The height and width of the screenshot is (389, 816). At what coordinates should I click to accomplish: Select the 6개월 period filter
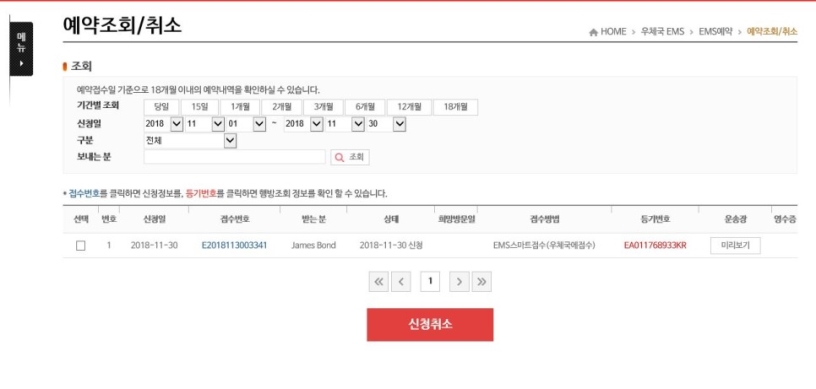pos(365,107)
